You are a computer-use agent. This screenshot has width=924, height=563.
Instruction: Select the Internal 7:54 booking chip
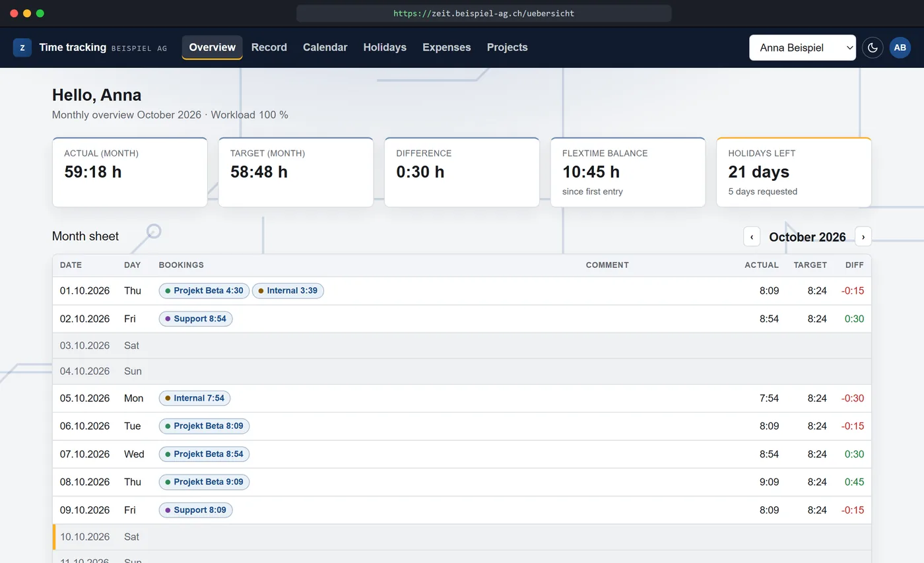coord(195,398)
